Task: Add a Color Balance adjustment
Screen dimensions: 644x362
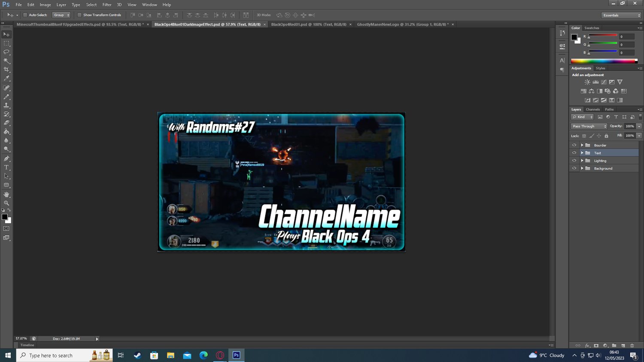Action: coord(592,91)
